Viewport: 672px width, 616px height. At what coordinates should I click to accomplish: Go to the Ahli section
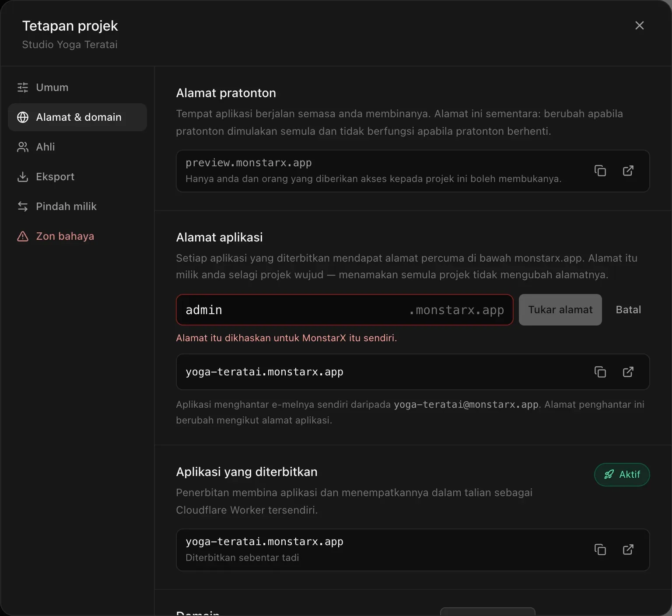coord(77,147)
